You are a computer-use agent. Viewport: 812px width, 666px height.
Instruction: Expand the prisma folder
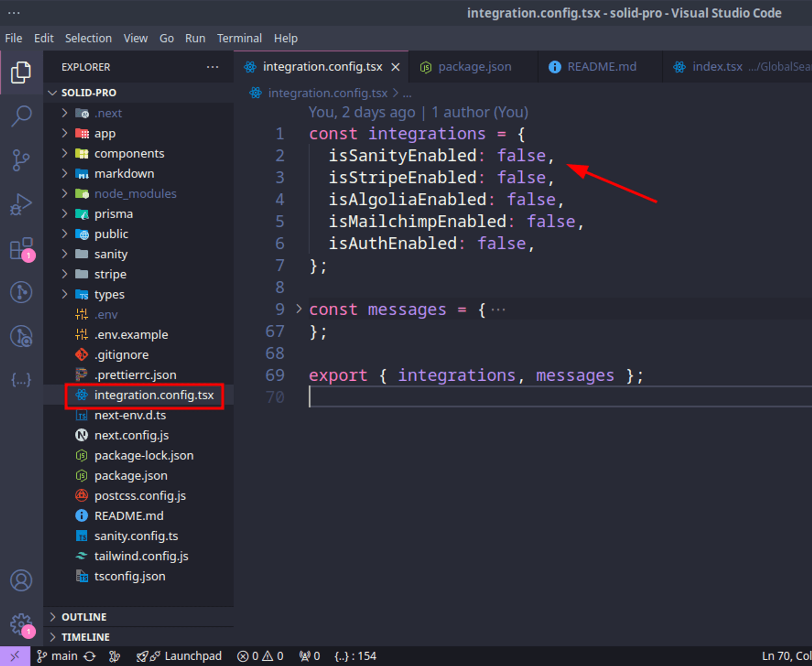click(x=113, y=214)
